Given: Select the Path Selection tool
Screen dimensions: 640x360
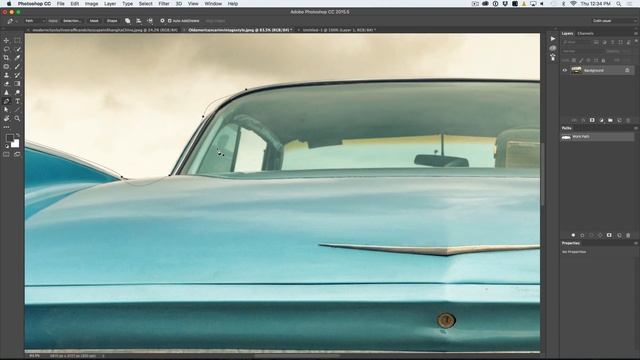Looking at the screenshot, I should [x=6, y=110].
